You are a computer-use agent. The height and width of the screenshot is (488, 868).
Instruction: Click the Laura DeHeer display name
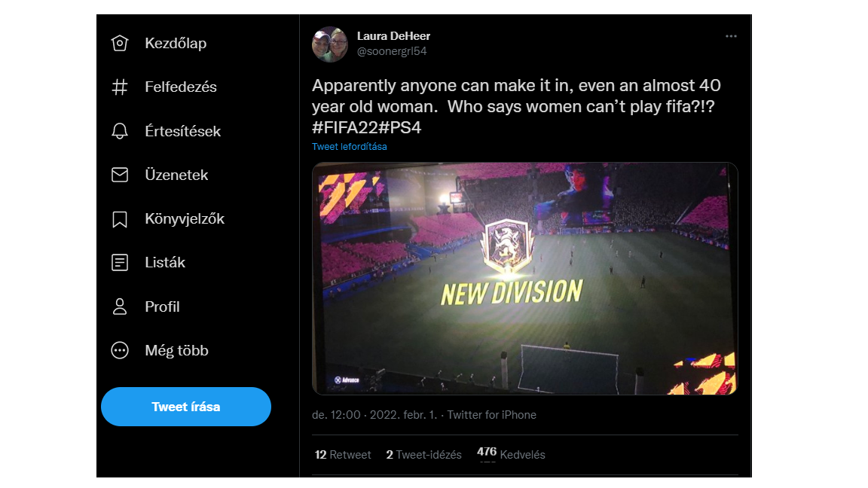tap(393, 36)
